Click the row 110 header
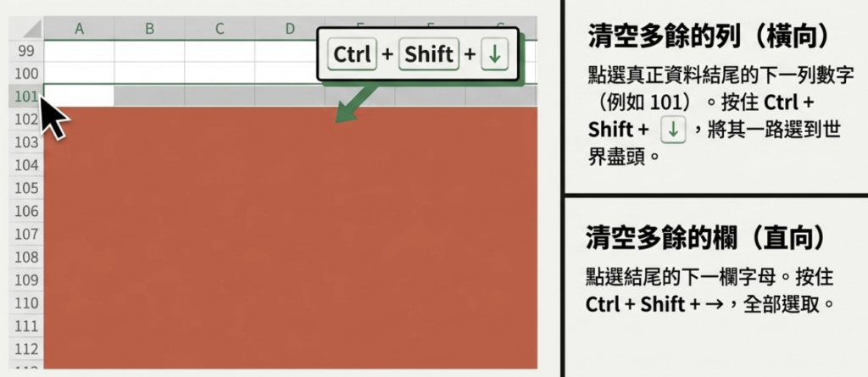 pos(27,302)
